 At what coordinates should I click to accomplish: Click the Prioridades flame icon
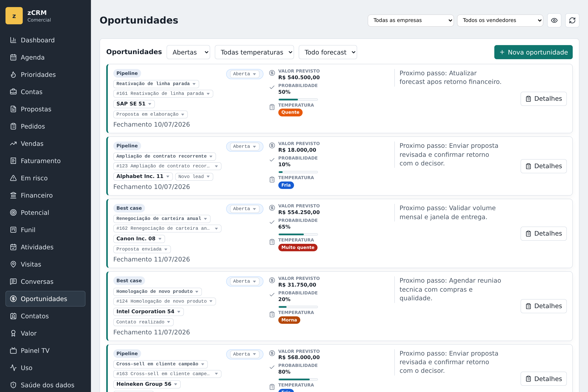(x=13, y=74)
